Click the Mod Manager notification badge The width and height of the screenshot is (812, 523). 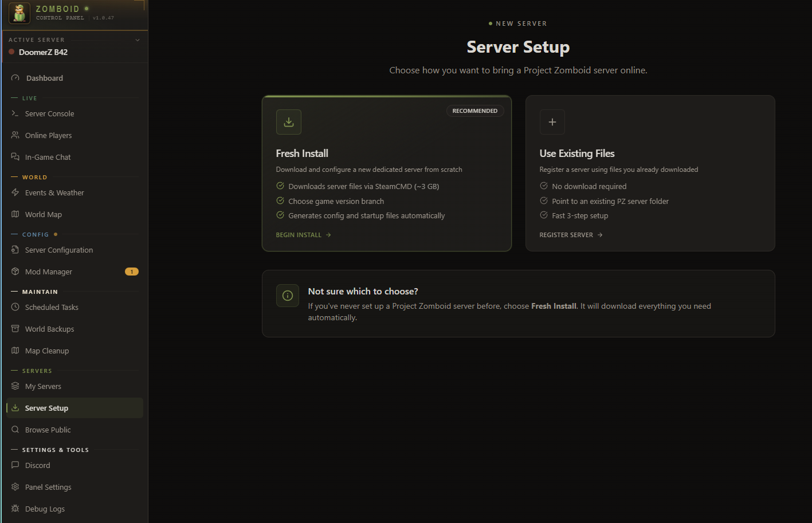coord(132,272)
